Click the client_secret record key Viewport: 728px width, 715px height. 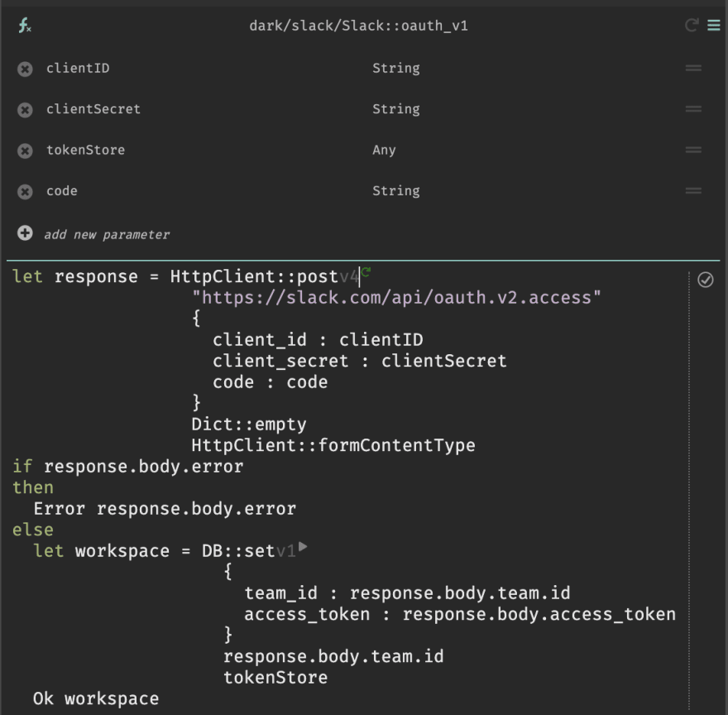click(x=280, y=361)
